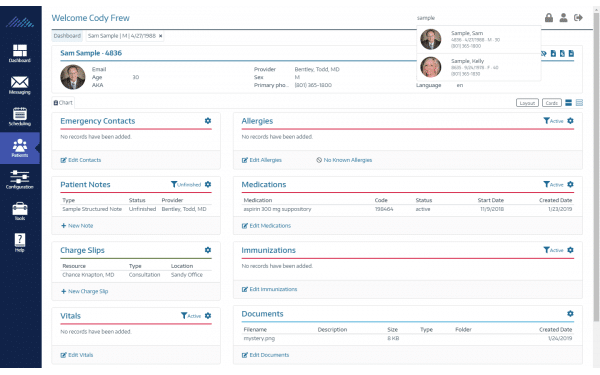Click the lock screen icon

point(549,18)
